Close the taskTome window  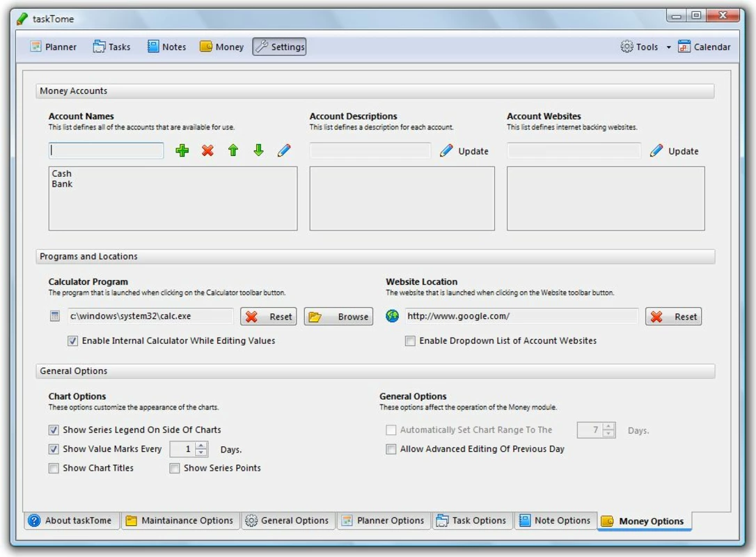point(723,15)
